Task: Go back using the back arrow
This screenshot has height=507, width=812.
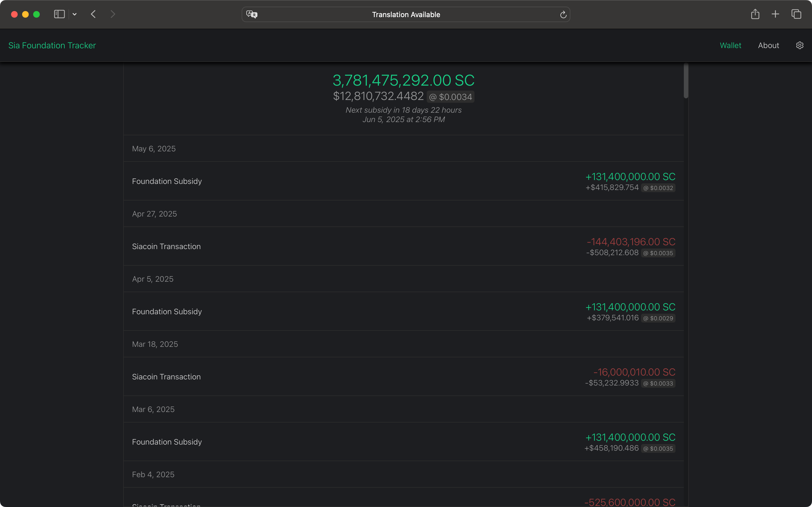Action: [94, 14]
